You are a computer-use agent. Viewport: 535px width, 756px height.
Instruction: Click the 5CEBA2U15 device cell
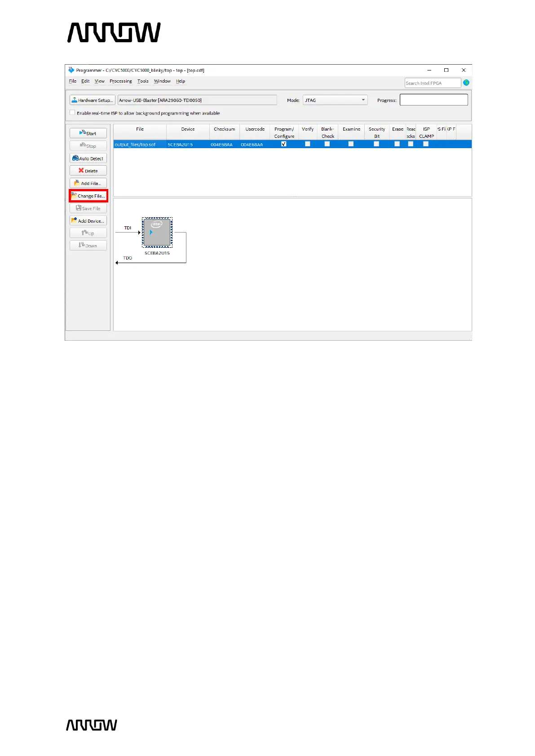pyautogui.click(x=188, y=145)
